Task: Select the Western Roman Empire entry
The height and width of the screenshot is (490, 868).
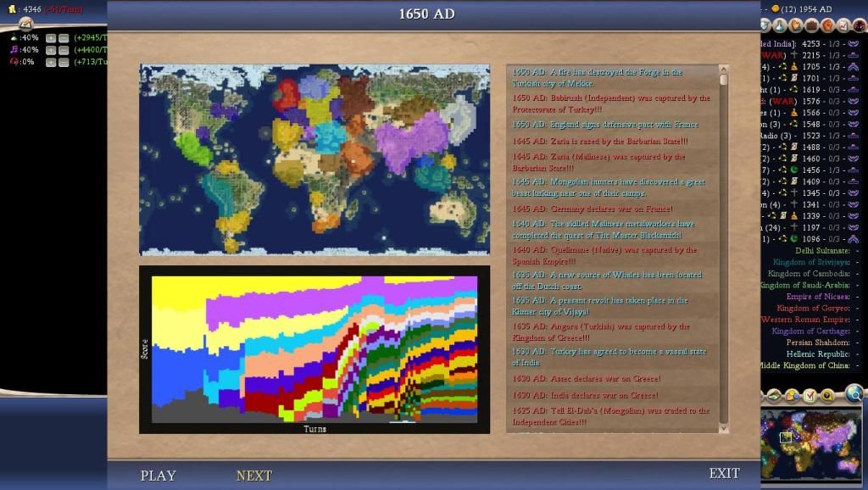Action: point(805,320)
